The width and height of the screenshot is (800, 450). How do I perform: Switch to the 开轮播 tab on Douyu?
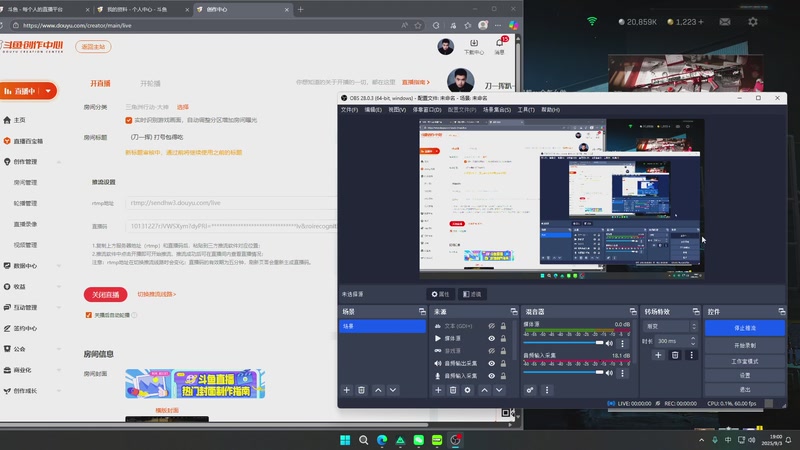(150, 83)
